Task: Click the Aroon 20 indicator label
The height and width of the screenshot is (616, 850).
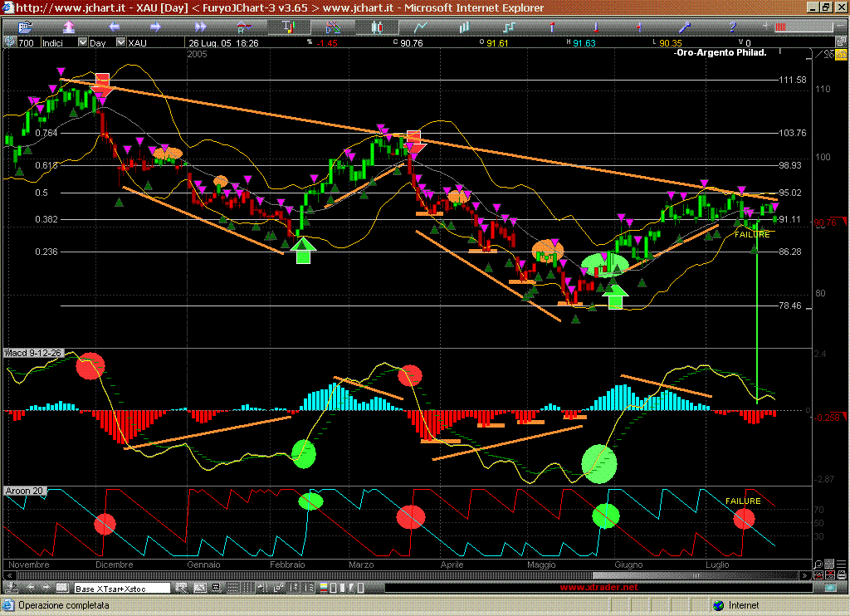Action: 23,491
